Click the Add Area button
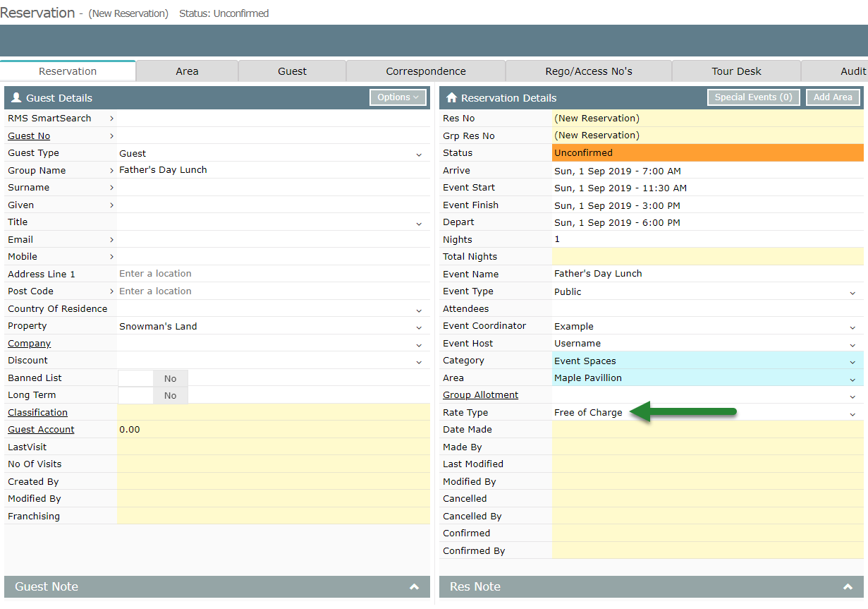 833,97
